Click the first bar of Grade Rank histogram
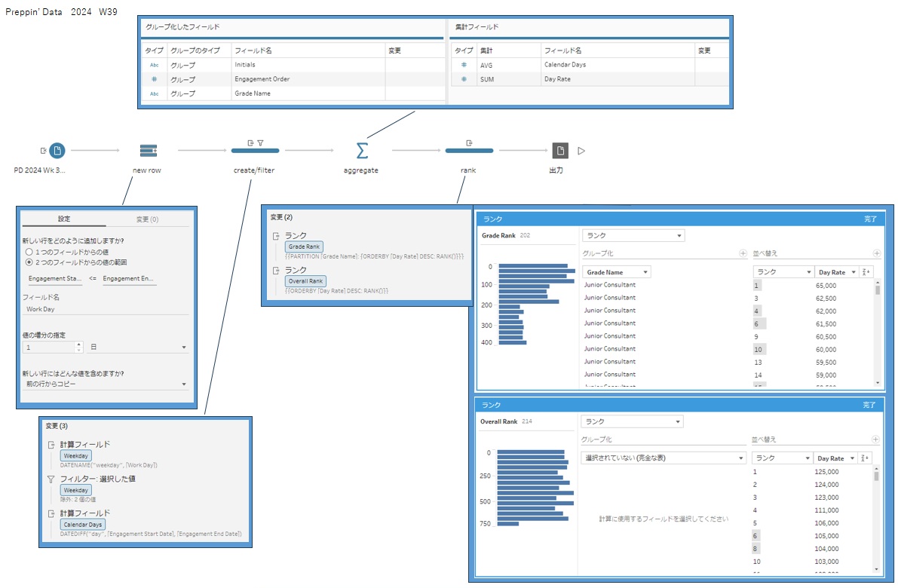This screenshot has width=898, height=588. pyautogui.click(x=533, y=265)
